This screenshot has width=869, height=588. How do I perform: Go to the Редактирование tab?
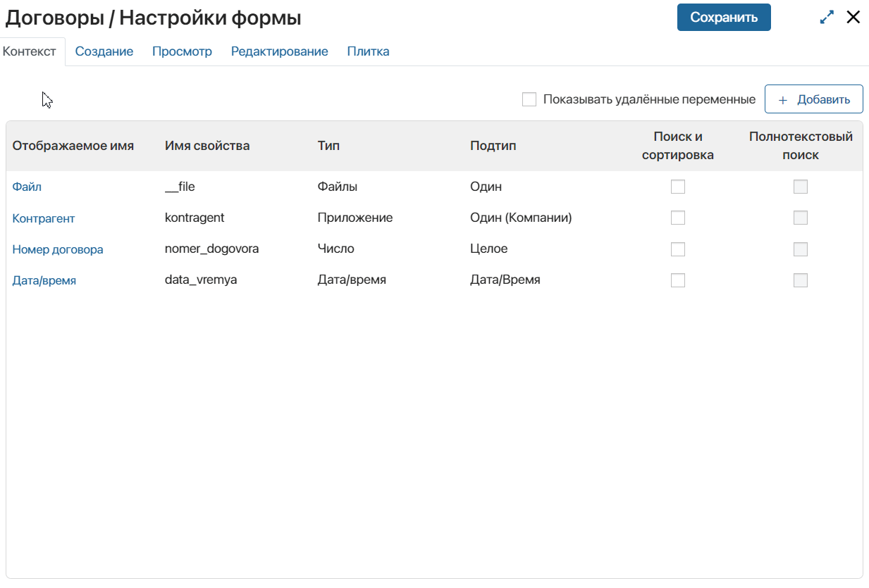(280, 51)
